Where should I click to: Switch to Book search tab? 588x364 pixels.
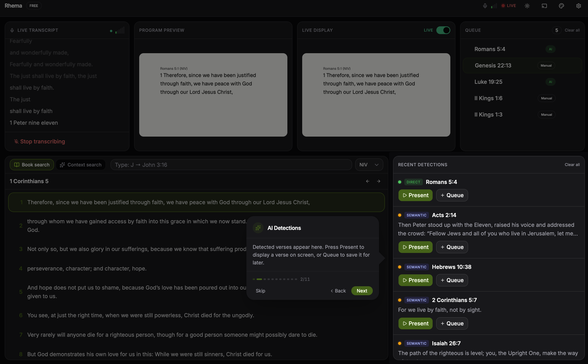[x=32, y=165]
